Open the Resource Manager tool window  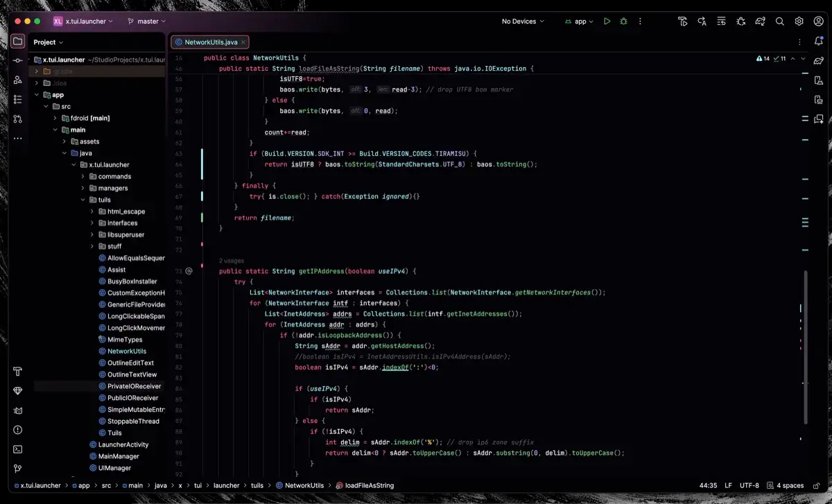point(18,80)
